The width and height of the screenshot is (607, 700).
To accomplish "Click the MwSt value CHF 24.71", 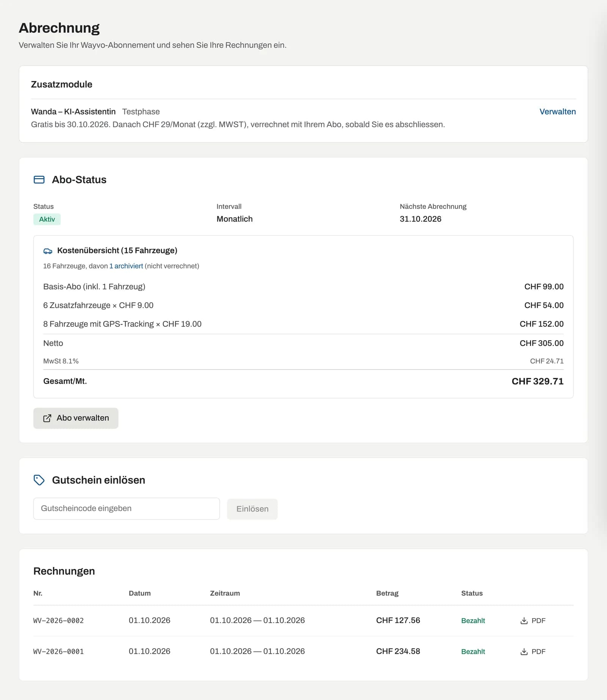I will (x=547, y=361).
